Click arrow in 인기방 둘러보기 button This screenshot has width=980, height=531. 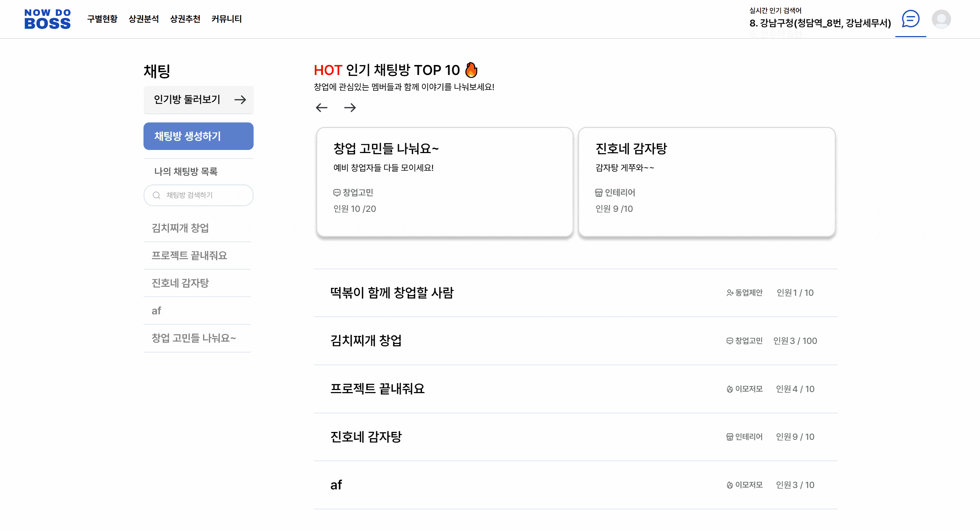(240, 100)
